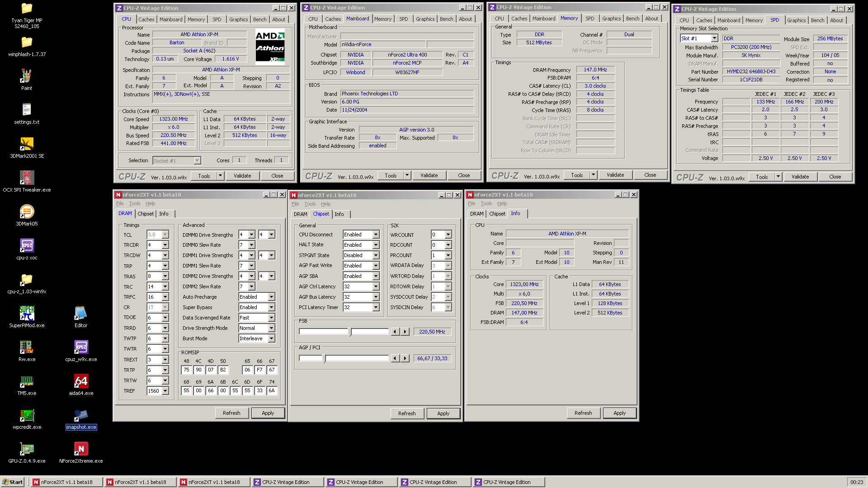This screenshot has width=868, height=488.
Task: Launch Rw.exe desktop icon
Action: point(27,351)
